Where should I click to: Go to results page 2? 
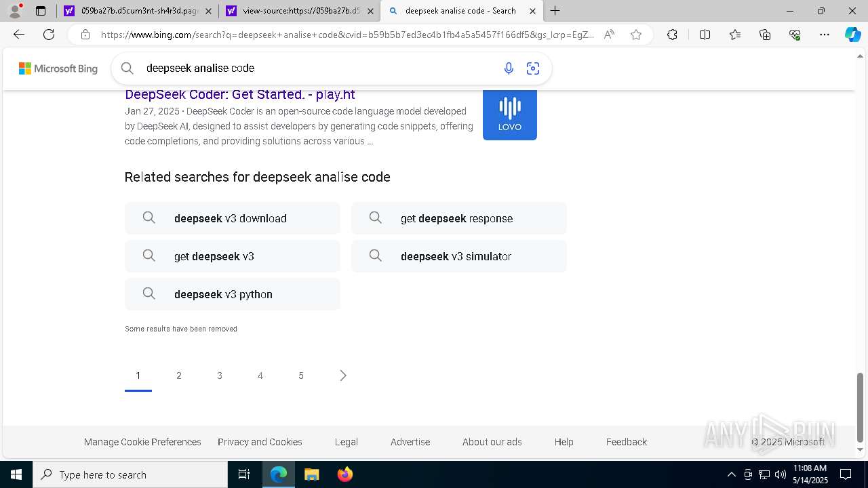179,375
